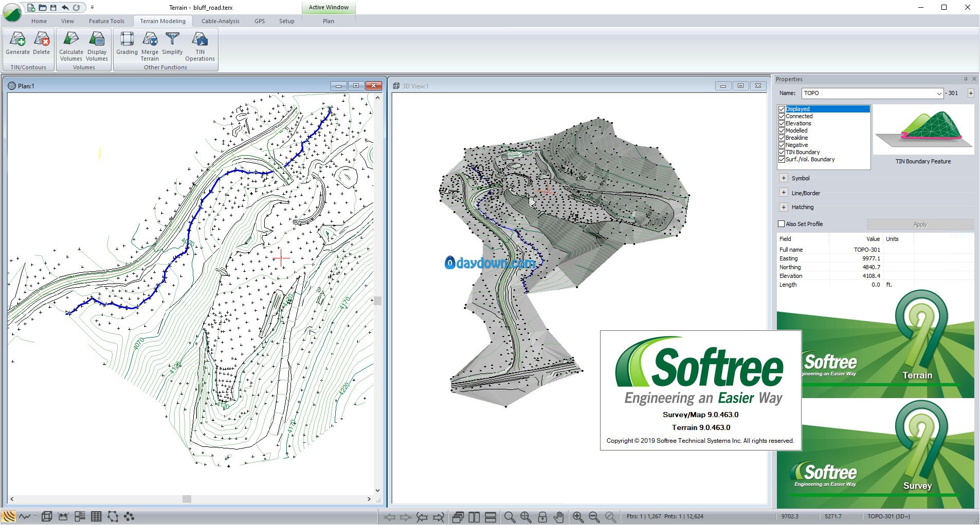The image size is (980, 525).
Task: Toggle the Negative checkbox
Action: pos(782,145)
